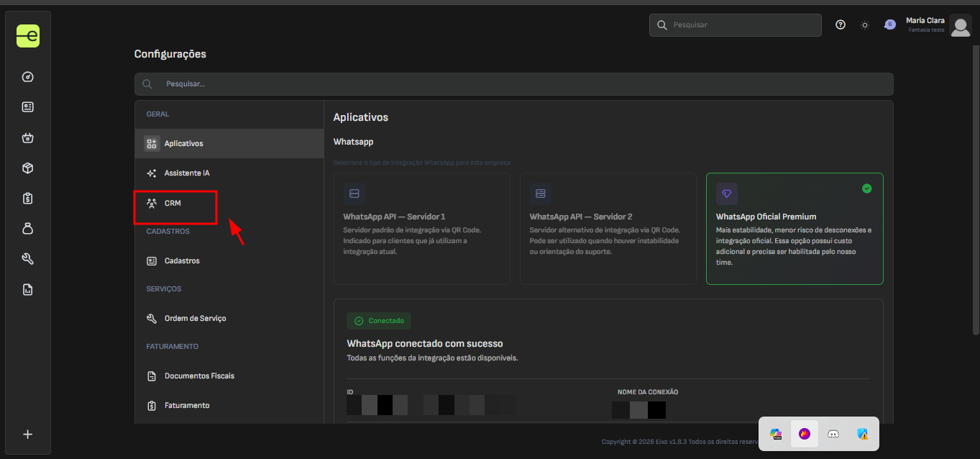Screen dimensions: 980x459
Task: Open Maria Clara's avatar menu
Action: pyautogui.click(x=961, y=25)
